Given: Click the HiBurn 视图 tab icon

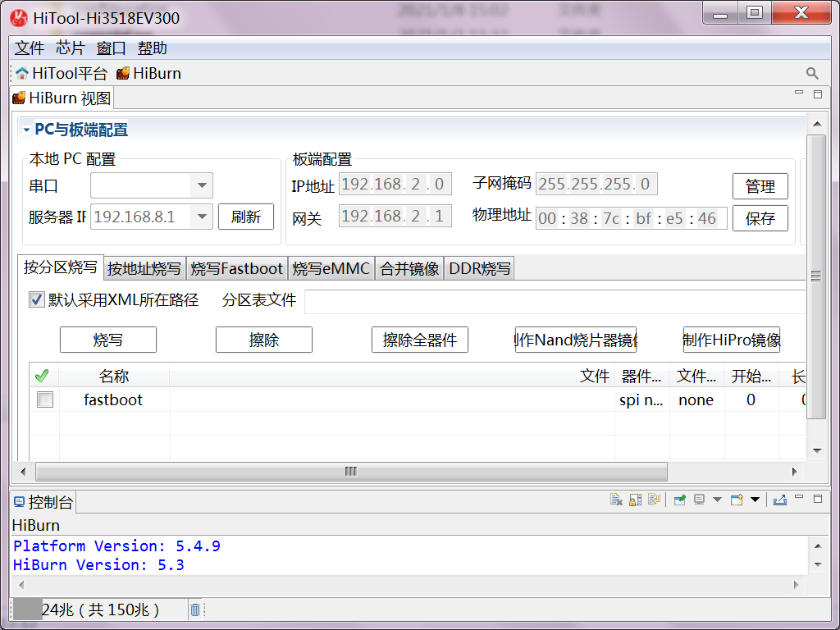Looking at the screenshot, I should click(20, 98).
